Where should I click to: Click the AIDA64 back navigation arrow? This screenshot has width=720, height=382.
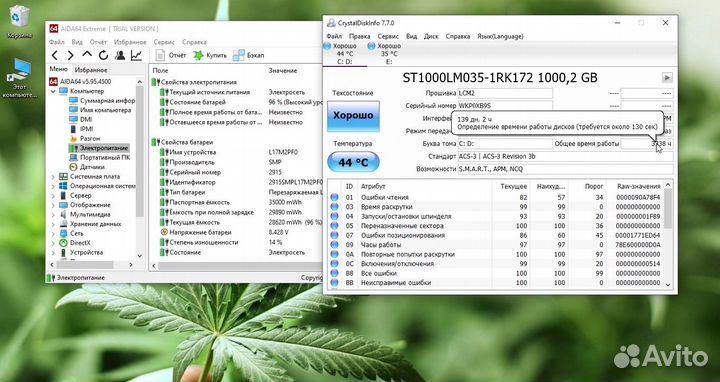click(x=55, y=56)
